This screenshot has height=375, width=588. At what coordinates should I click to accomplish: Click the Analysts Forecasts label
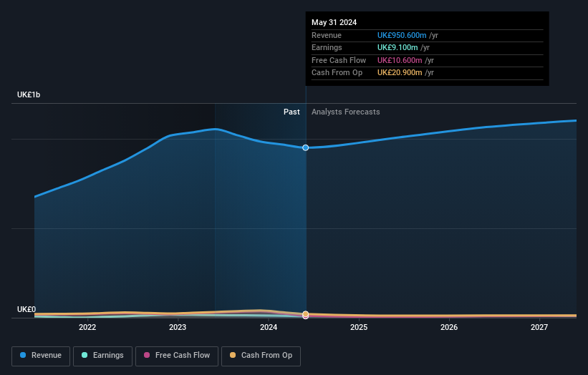(346, 112)
